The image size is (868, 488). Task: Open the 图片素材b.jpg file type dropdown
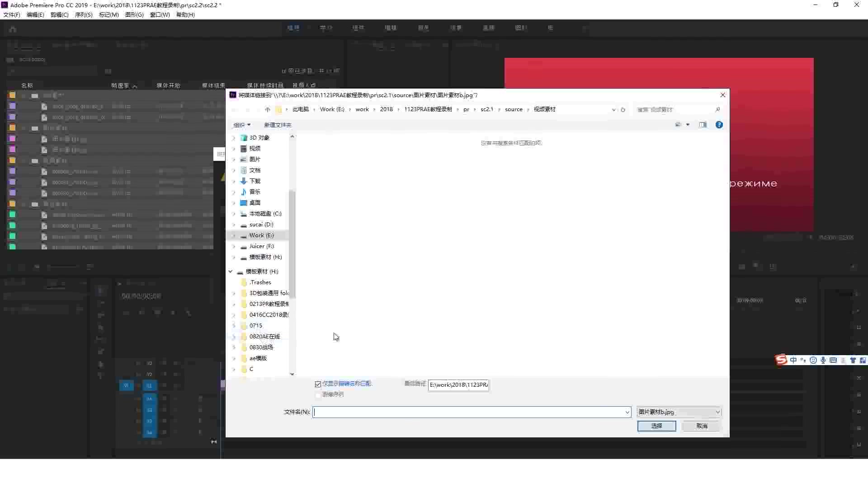tap(679, 412)
